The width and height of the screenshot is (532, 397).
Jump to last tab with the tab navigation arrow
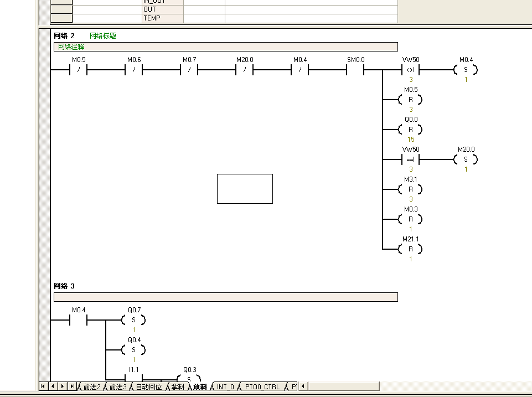point(72,386)
